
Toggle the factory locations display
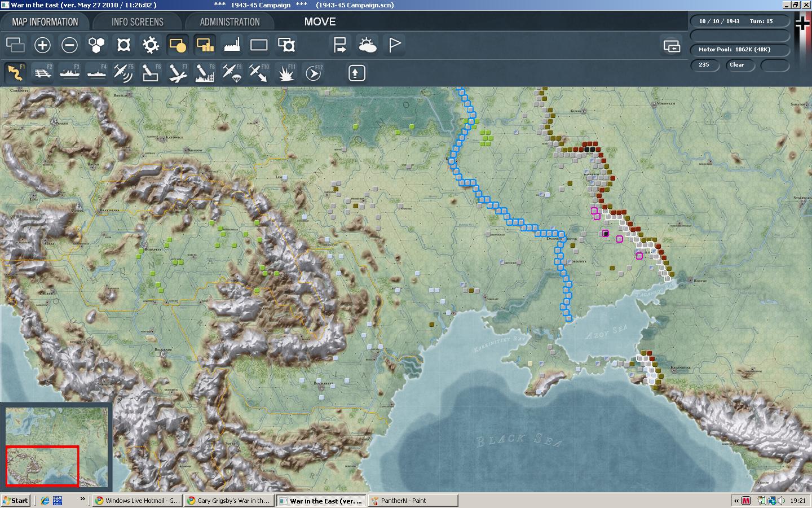click(x=232, y=45)
